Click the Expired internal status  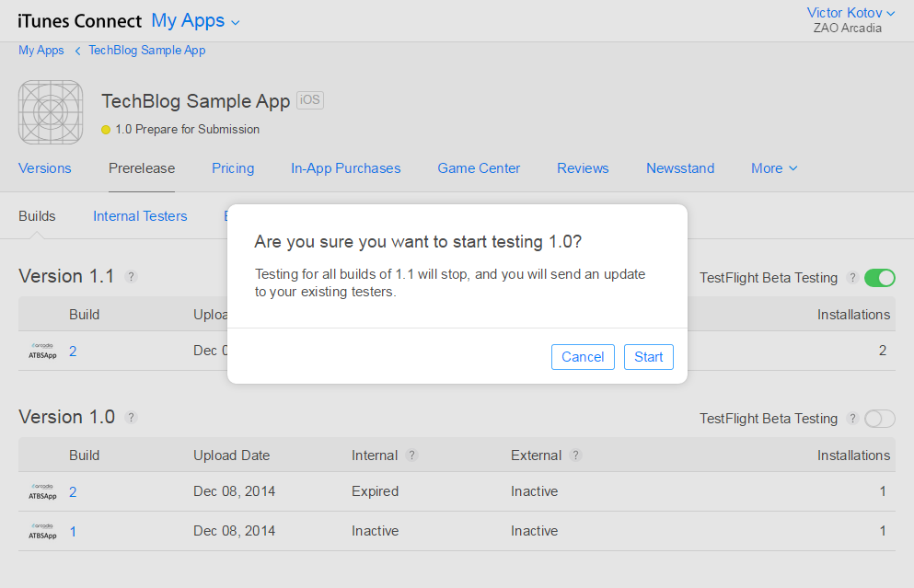375,492
